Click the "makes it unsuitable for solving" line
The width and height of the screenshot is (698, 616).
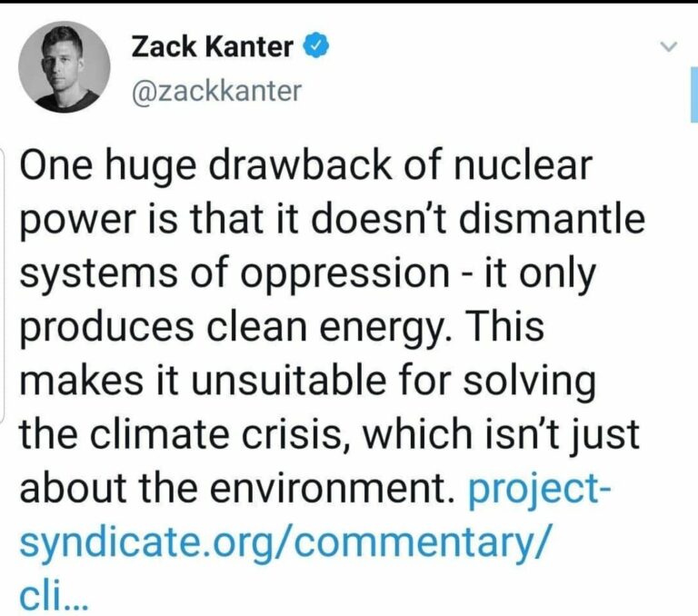[307, 381]
